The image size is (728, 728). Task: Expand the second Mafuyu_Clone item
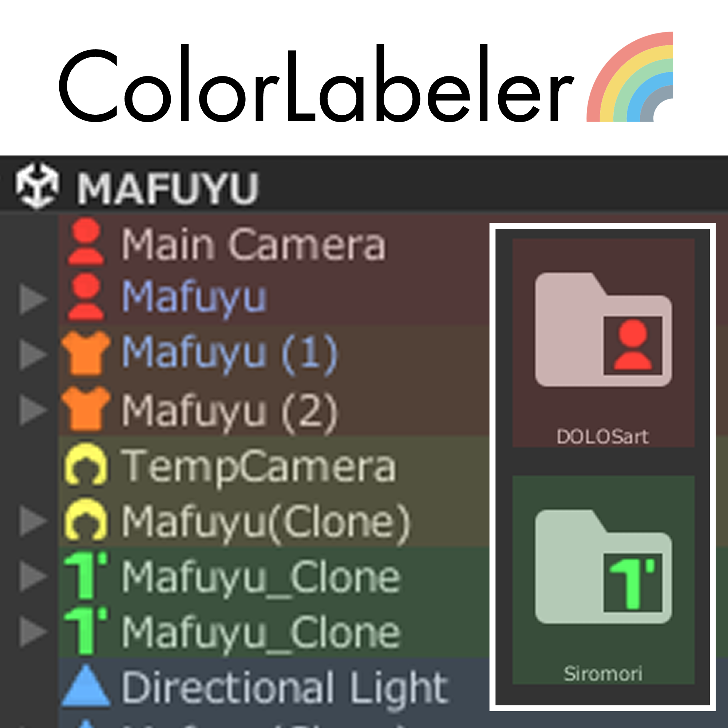coord(33,632)
